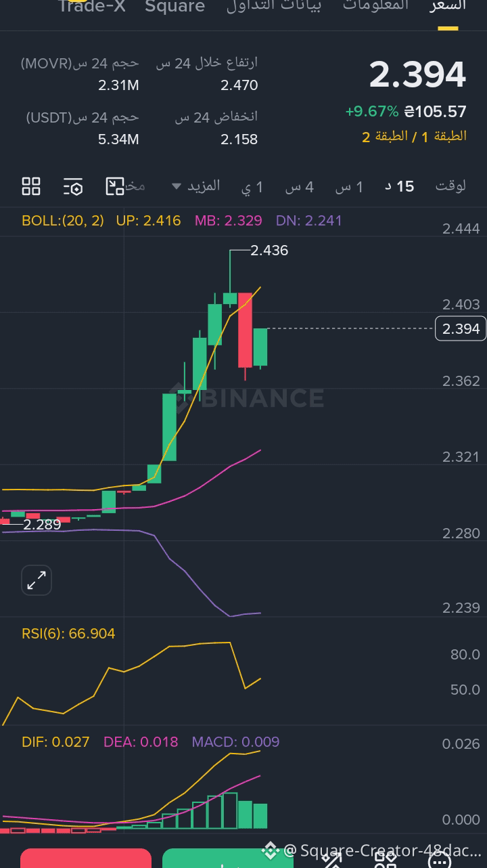Select the 1 ي timeframe

252,187
